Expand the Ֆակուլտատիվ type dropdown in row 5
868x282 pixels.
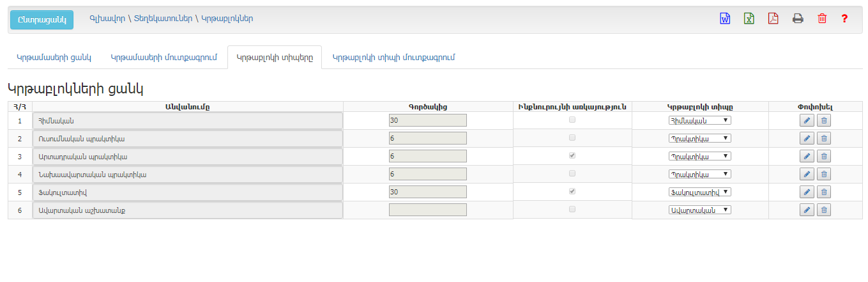coord(699,192)
